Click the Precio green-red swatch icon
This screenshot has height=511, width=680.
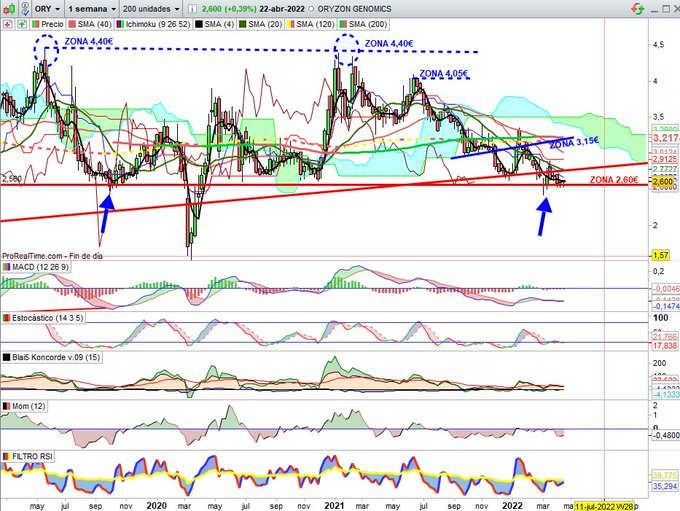click(x=36, y=24)
